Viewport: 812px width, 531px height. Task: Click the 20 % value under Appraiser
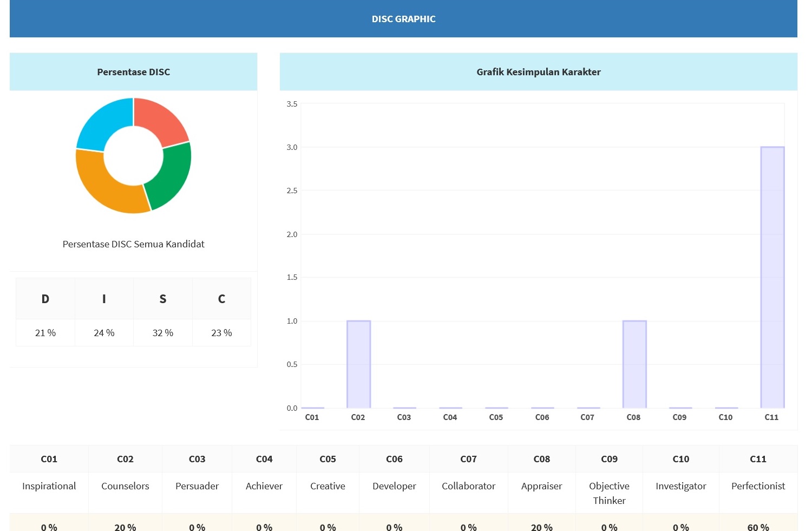pyautogui.click(x=541, y=526)
